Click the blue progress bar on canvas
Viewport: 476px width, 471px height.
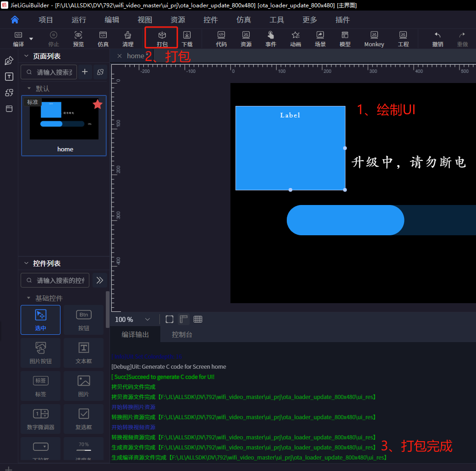click(345, 220)
